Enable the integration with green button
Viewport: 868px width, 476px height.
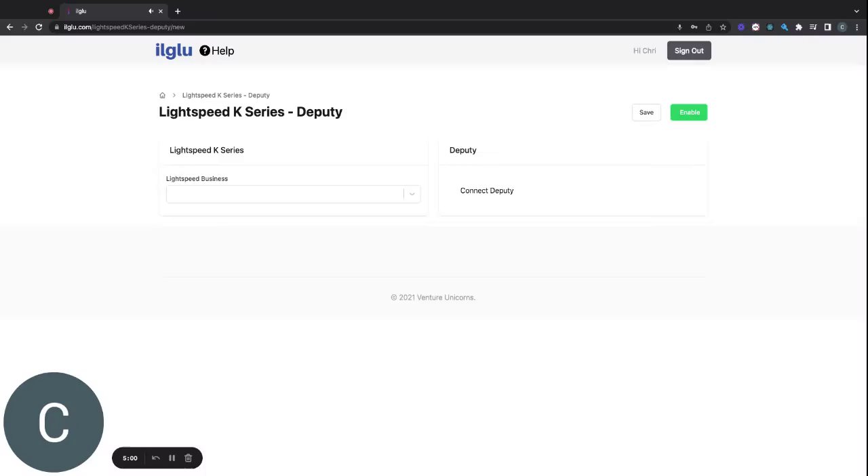tap(689, 113)
